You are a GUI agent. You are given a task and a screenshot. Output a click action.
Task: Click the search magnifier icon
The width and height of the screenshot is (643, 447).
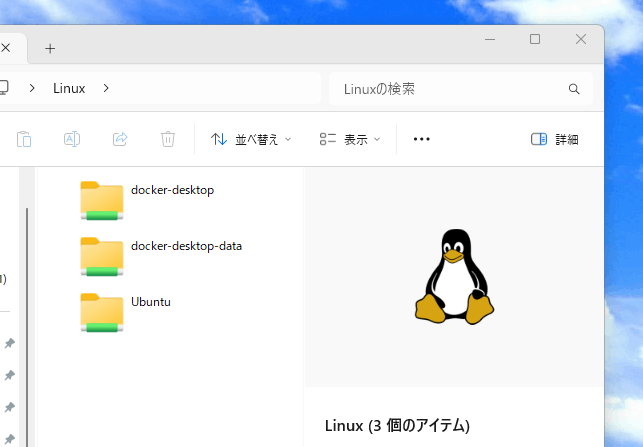(574, 89)
